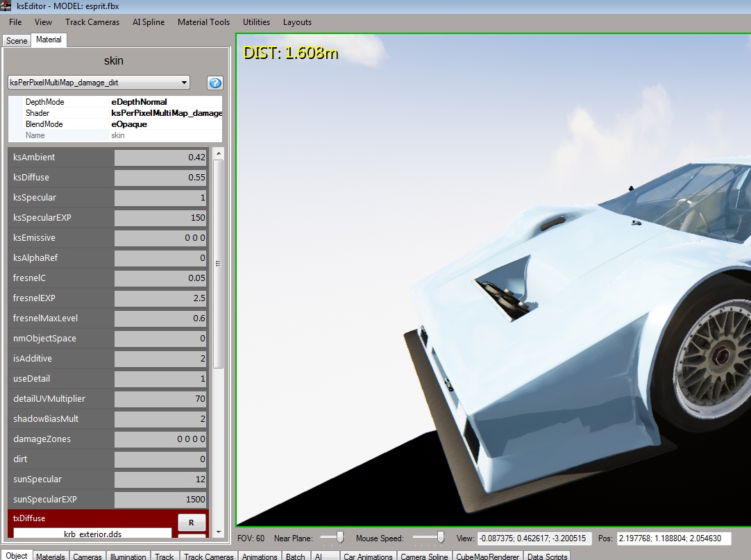Click the fresnelC value field
This screenshot has height=560, width=751.
(160, 278)
